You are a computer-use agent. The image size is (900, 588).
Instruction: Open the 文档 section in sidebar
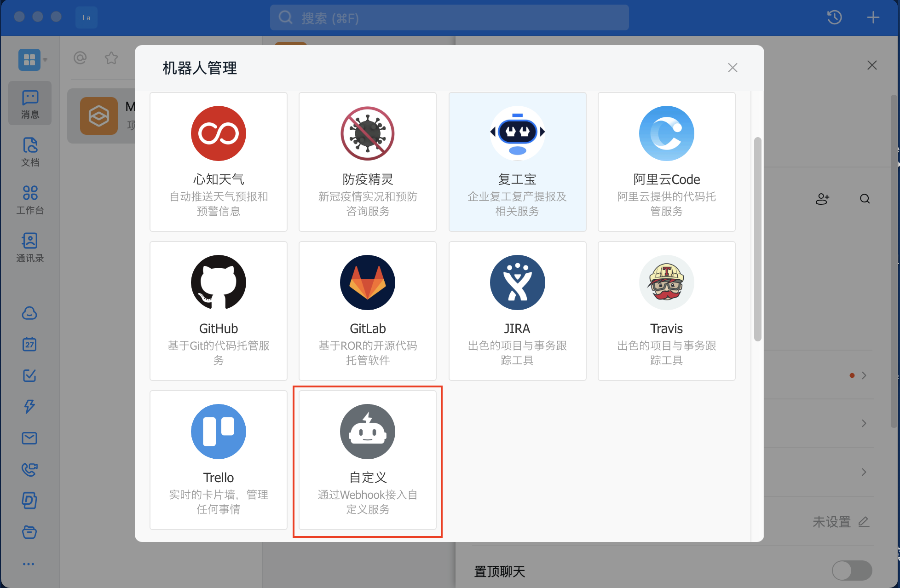point(30,152)
